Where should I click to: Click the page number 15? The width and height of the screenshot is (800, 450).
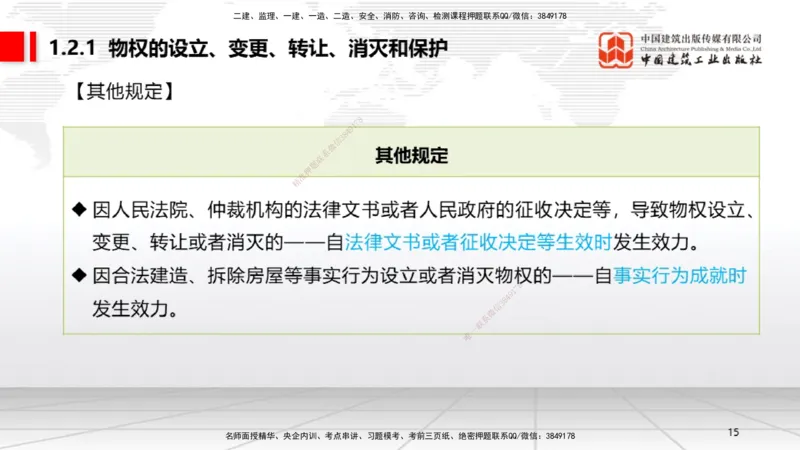(733, 432)
